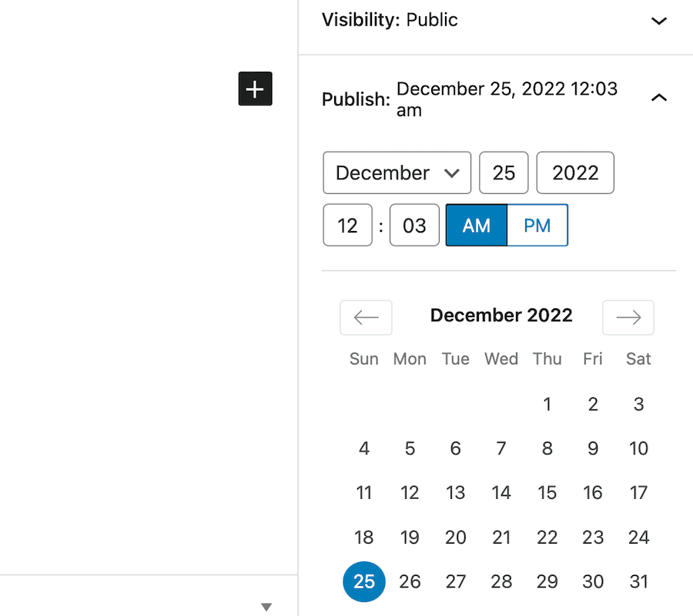Select the AM time option
693x616 pixels.
476,225
